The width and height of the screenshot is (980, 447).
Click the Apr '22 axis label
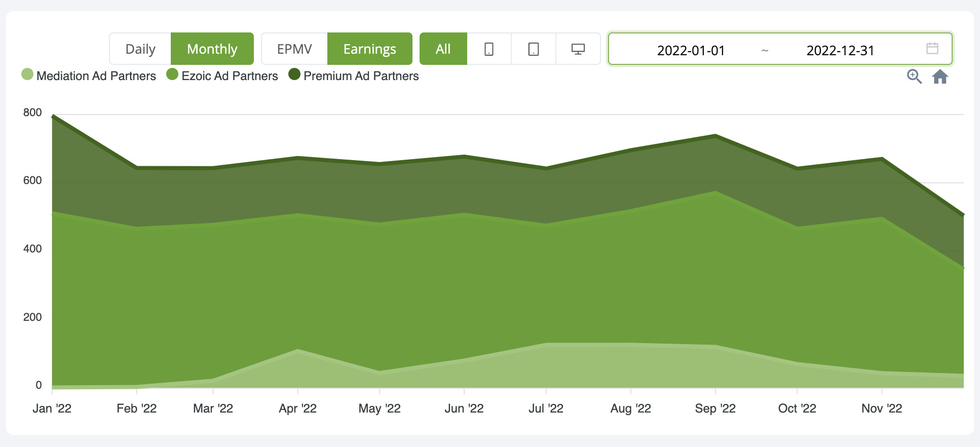point(298,408)
